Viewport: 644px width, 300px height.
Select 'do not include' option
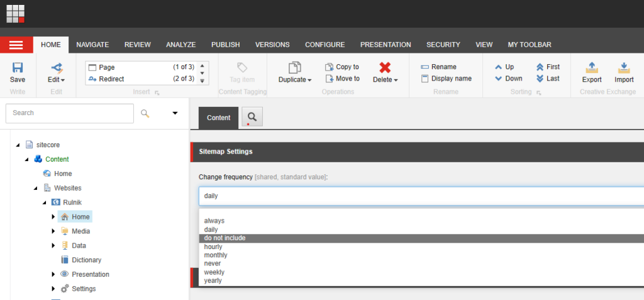pyautogui.click(x=225, y=238)
